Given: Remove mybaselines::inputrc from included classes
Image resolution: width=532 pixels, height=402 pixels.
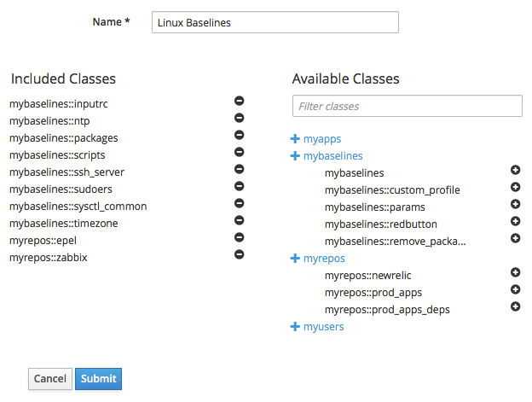Looking at the screenshot, I should pos(240,101).
